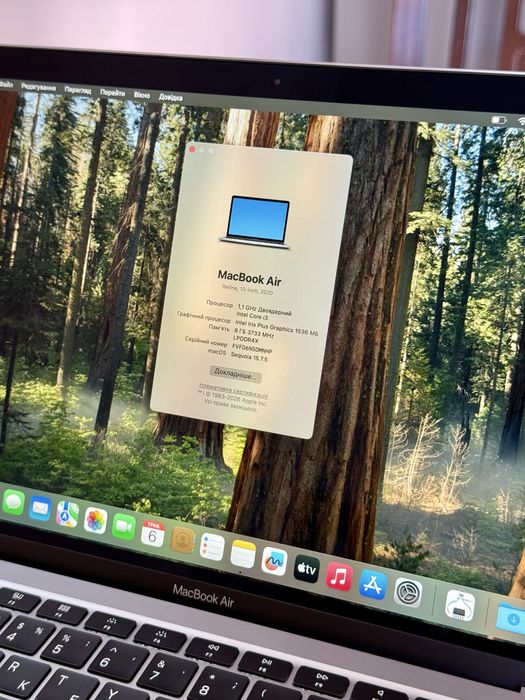
Task: Open the Редагування menu
Action: 38,88
